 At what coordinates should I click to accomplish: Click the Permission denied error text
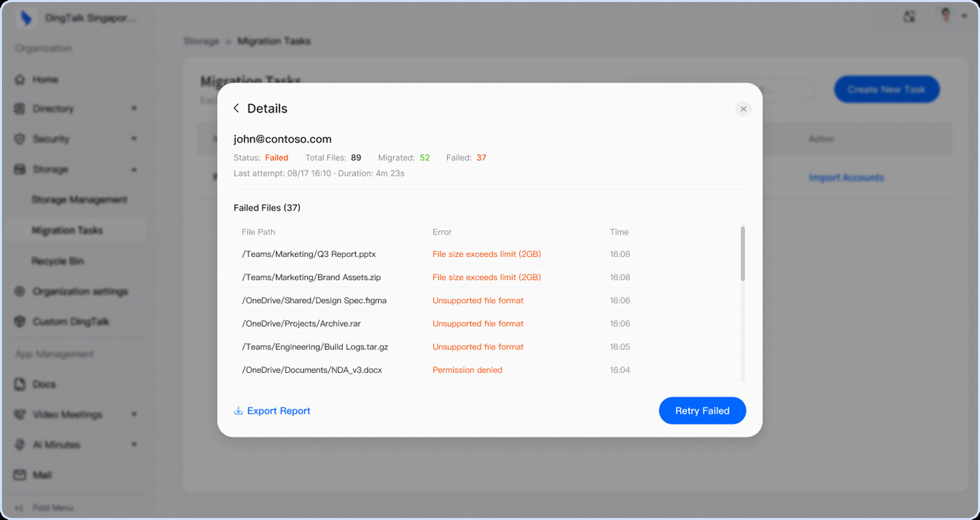coord(467,370)
